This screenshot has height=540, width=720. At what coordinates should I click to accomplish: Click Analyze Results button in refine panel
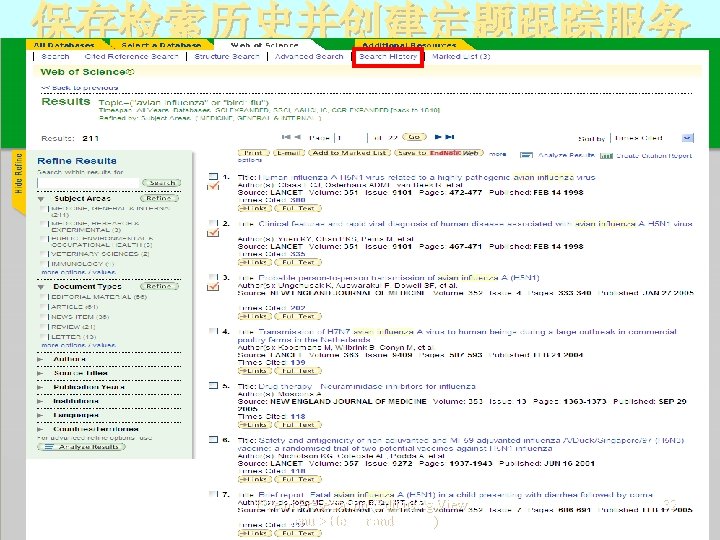82,447
